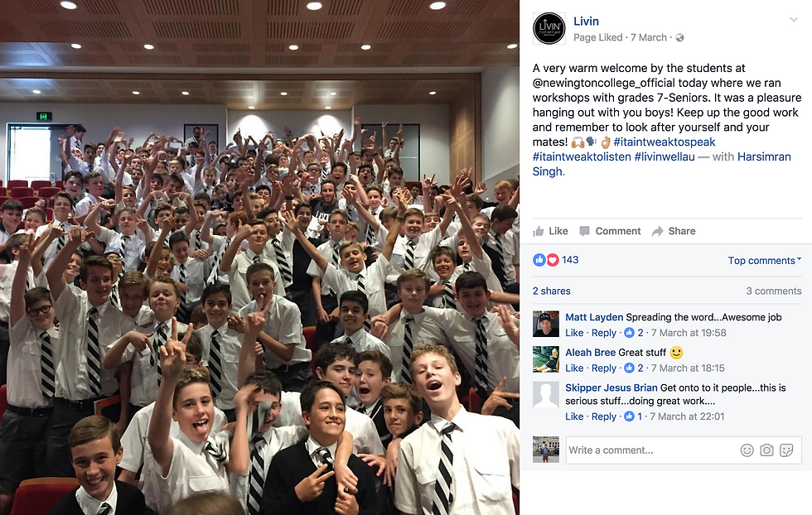812x515 pixels.
Task: Attach a photo using camera icon
Action: (767, 450)
